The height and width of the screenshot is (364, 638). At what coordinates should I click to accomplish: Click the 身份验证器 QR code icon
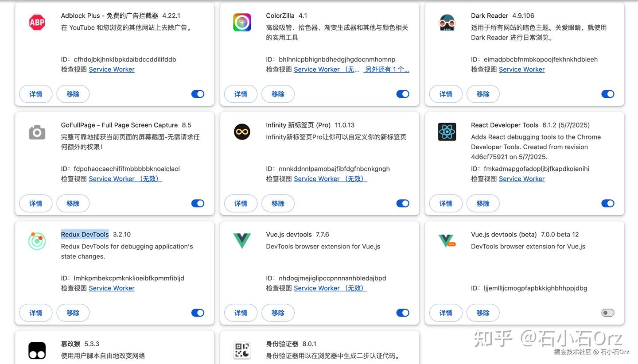[x=242, y=351]
